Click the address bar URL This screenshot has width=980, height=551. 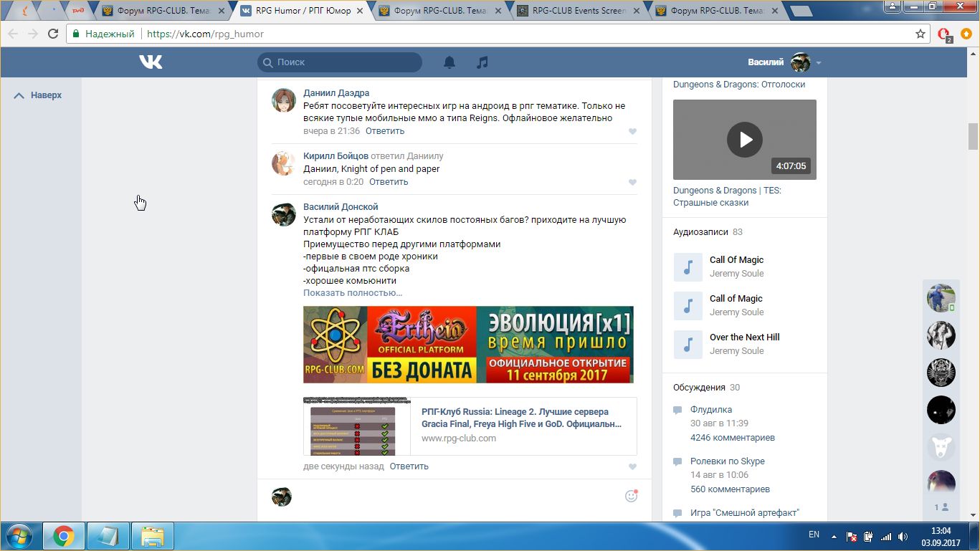click(x=205, y=34)
